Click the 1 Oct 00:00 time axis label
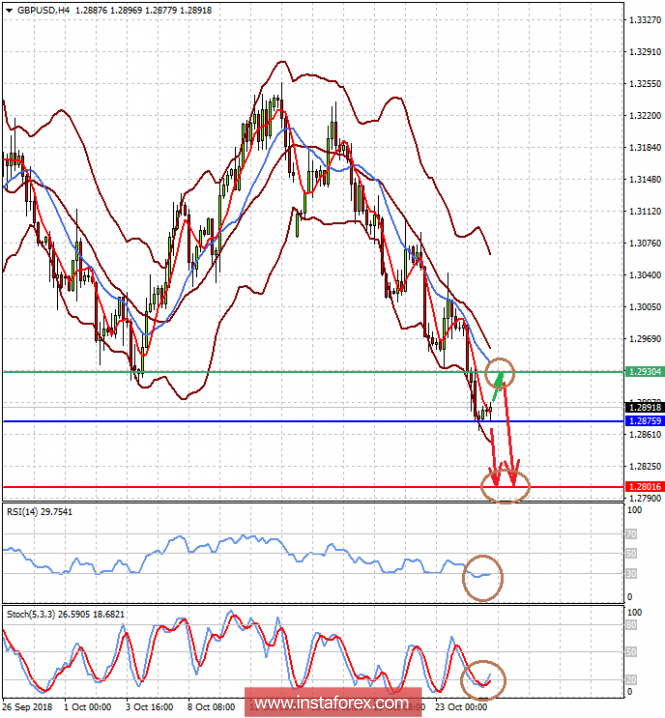 87,707
